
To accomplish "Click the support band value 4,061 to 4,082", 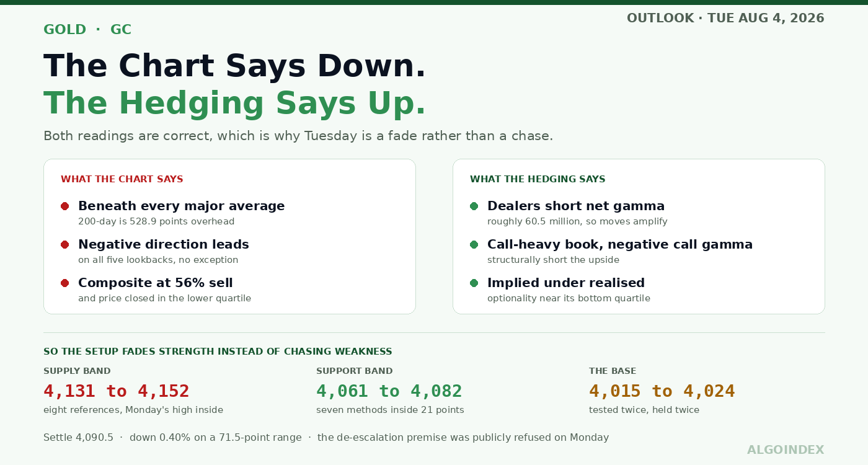I will [x=389, y=391].
